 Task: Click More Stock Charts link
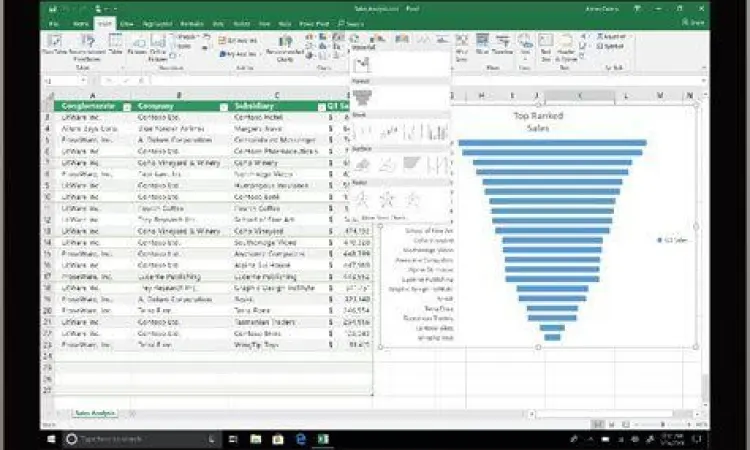point(384,218)
